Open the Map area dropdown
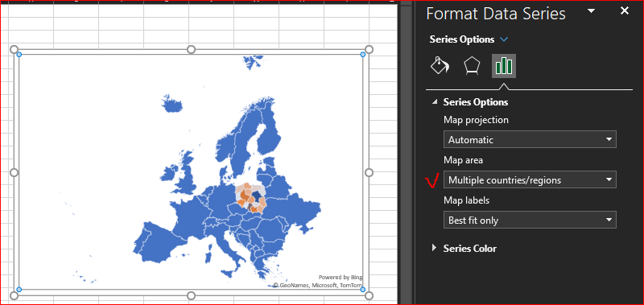Viewport: 644px width, 305px height. pyautogui.click(x=530, y=179)
